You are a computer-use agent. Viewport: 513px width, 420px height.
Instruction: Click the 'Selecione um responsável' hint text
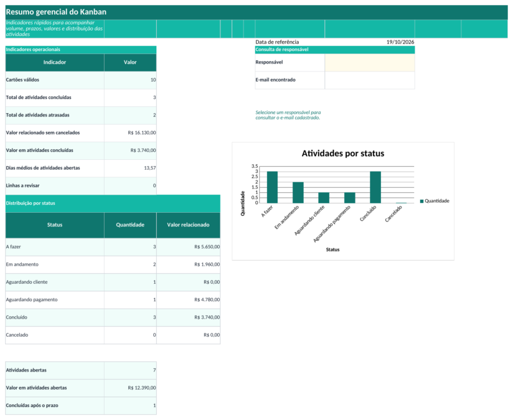tap(288, 115)
